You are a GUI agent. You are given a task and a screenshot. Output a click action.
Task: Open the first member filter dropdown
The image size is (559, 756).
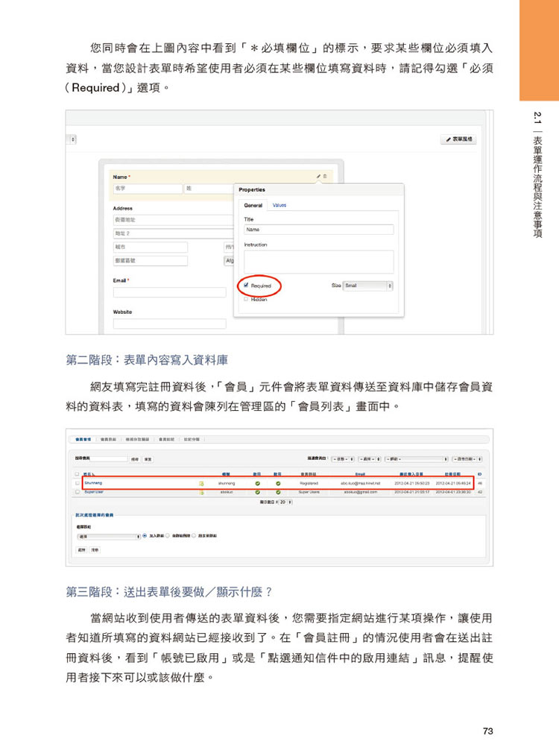tap(343, 459)
